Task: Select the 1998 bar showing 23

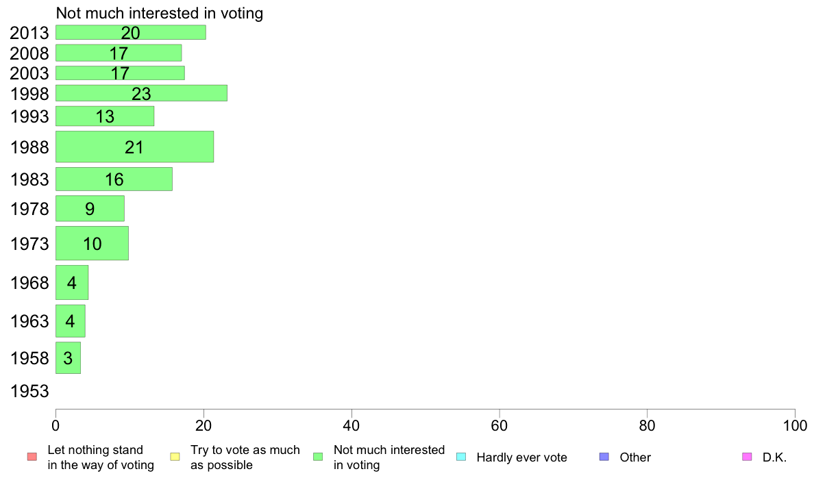Action: tap(141, 93)
